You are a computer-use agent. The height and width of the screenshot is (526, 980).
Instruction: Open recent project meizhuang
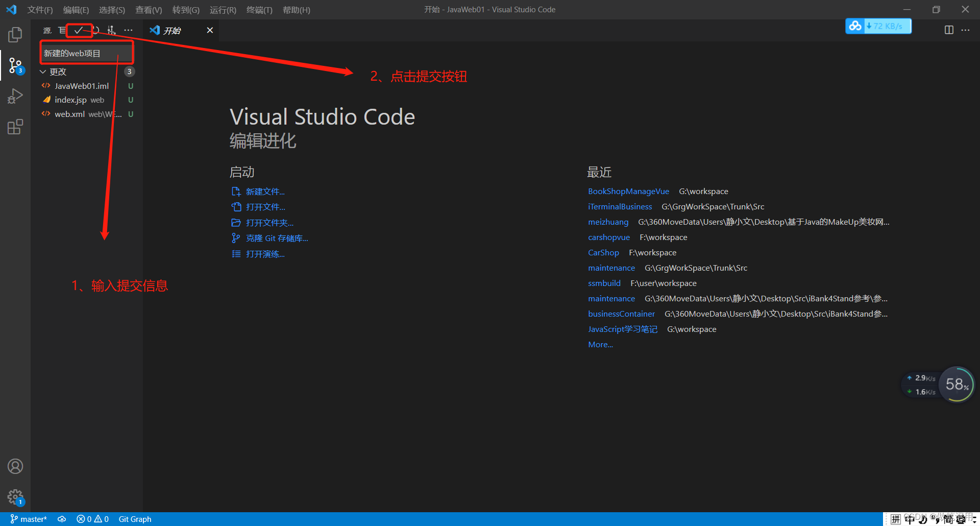pos(608,222)
